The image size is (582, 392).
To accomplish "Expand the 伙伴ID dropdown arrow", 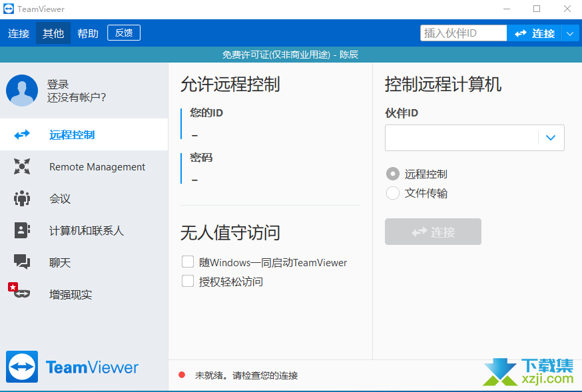I will 551,138.
